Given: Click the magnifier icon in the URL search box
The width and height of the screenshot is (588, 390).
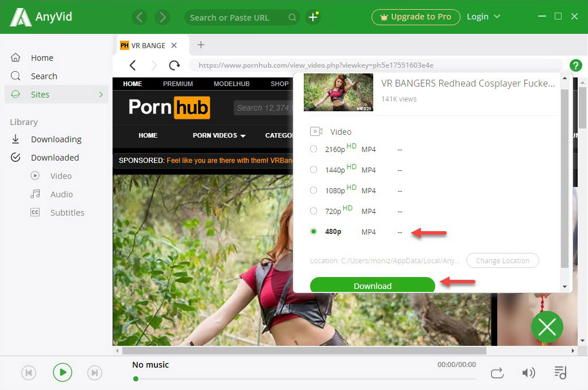Looking at the screenshot, I should coord(292,17).
